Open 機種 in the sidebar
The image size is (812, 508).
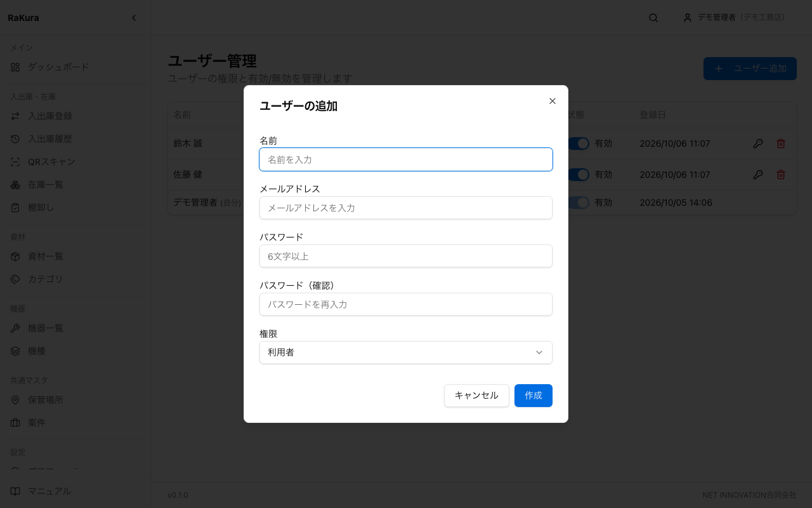click(76, 351)
